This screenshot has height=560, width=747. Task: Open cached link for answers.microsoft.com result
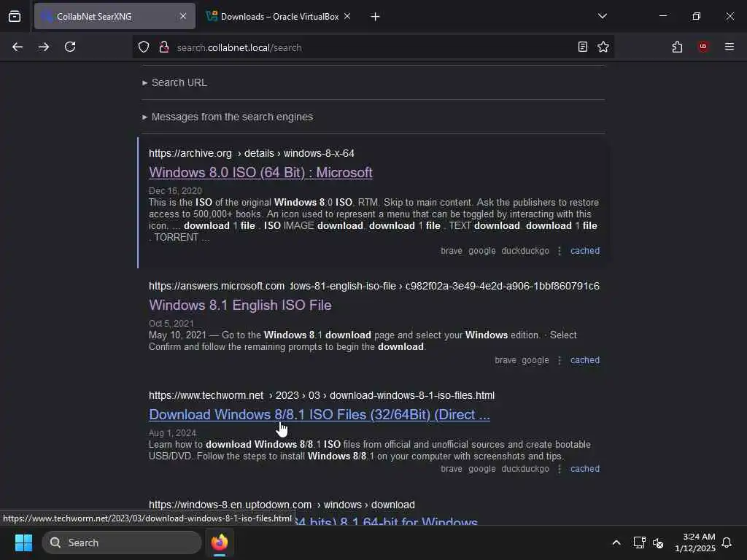tap(585, 360)
